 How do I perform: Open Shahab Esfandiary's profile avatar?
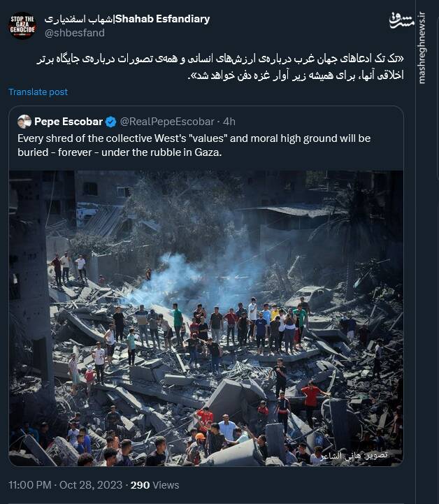click(x=22, y=25)
